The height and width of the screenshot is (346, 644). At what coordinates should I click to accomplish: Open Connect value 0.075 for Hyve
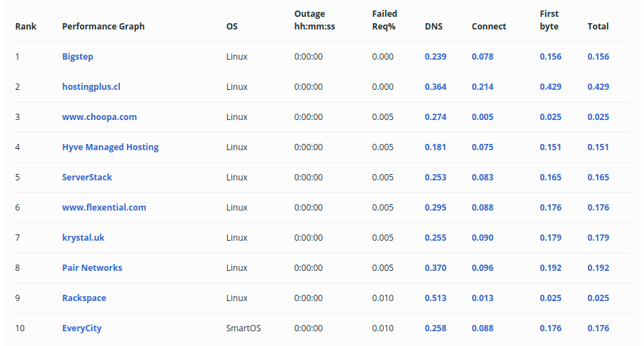coord(483,147)
